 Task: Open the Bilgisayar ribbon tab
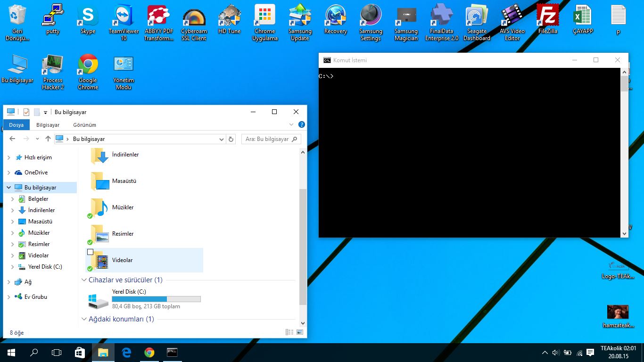pos(48,125)
